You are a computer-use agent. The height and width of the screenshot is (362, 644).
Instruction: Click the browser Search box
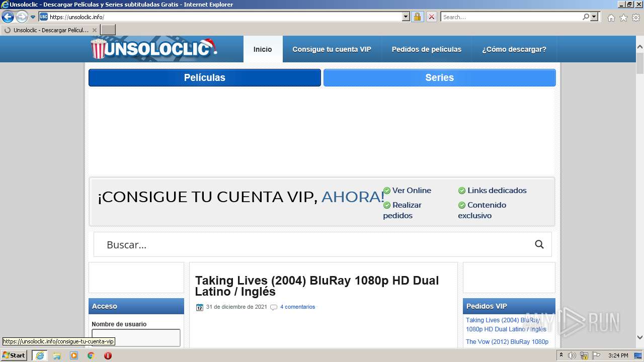[511, 17]
